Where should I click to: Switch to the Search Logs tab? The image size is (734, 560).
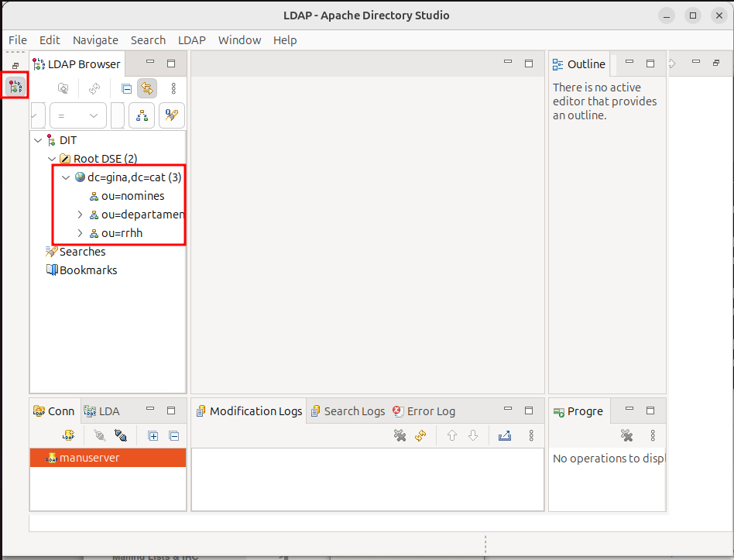point(348,411)
